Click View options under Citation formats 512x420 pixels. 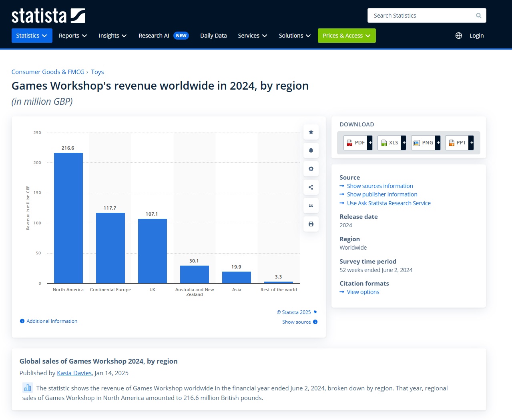pos(363,292)
